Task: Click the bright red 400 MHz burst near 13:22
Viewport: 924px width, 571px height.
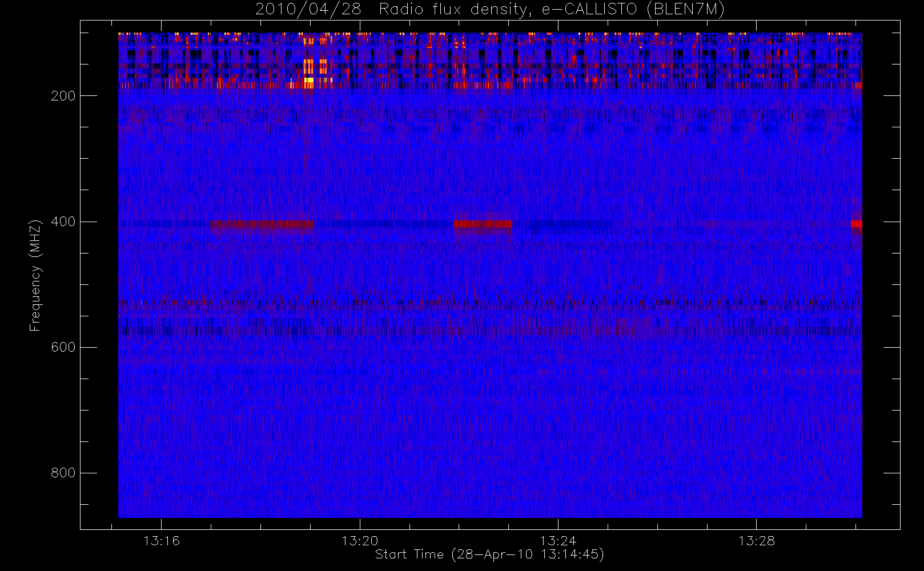Action: pos(483,224)
